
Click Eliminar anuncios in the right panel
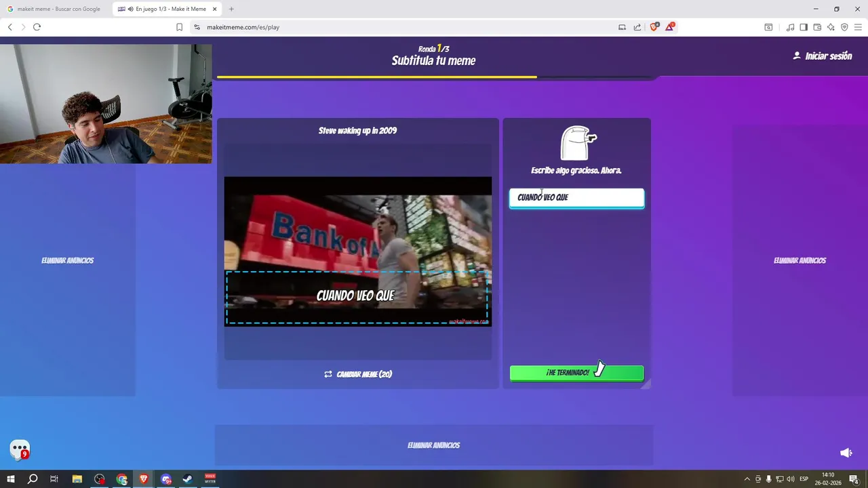800,260
